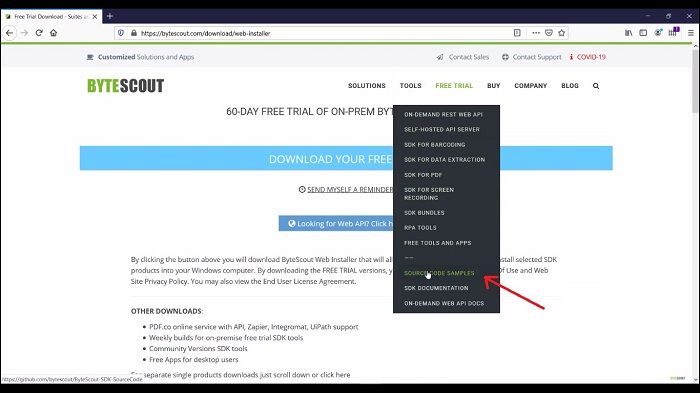Viewport: 700px width, 393px height.
Task: Show sidebars icon in toolbar
Action: pos(643,33)
